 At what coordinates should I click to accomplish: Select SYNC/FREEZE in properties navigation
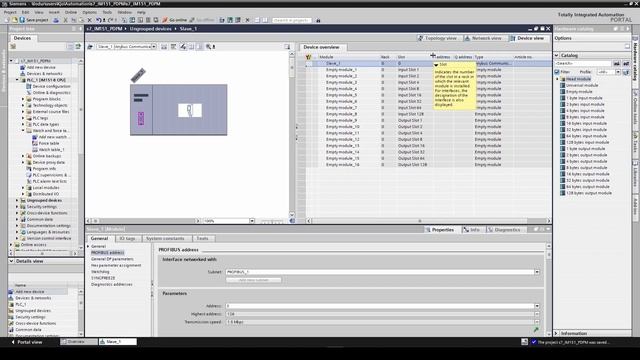coord(103,278)
